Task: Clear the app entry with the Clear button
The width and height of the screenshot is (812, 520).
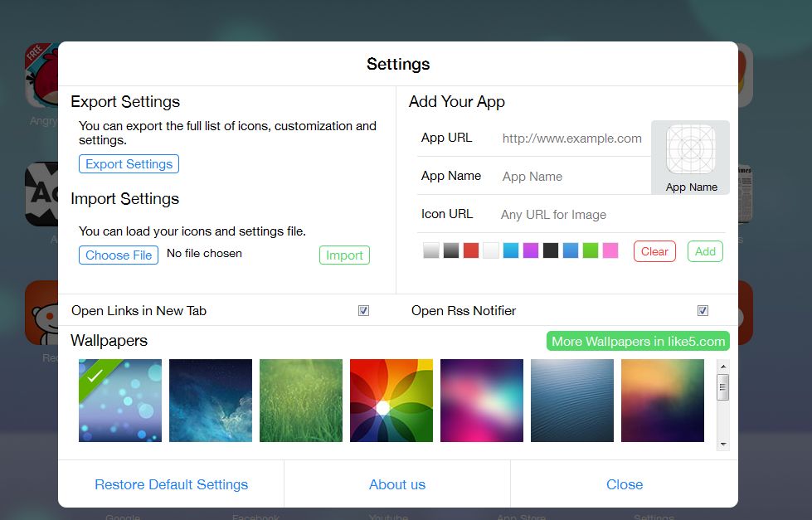Action: pos(654,251)
